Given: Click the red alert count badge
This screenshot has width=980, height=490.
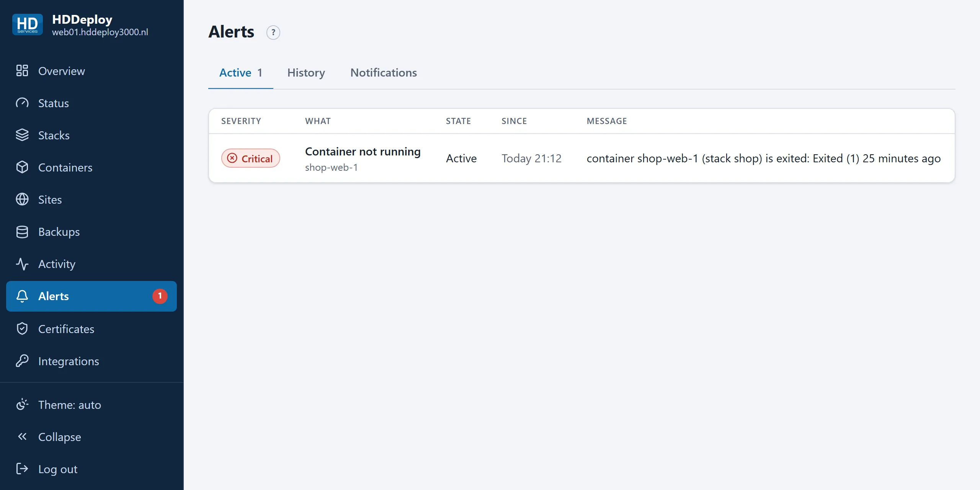Looking at the screenshot, I should (x=160, y=296).
